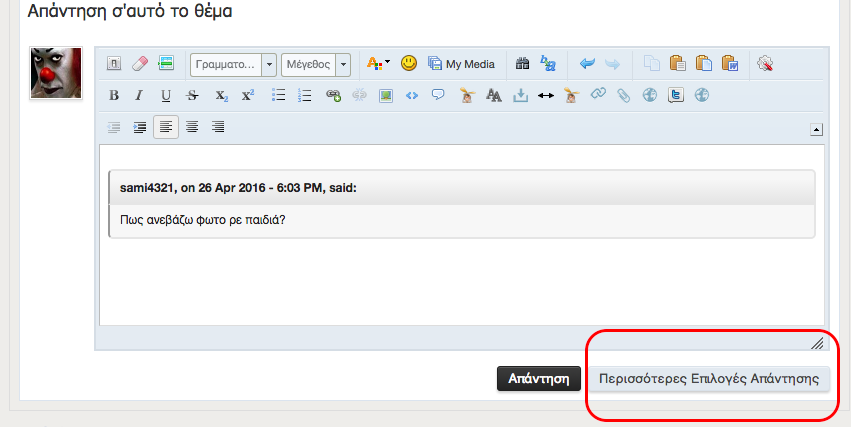Click the Replace text icon
The height and width of the screenshot is (427, 851).
click(548, 64)
